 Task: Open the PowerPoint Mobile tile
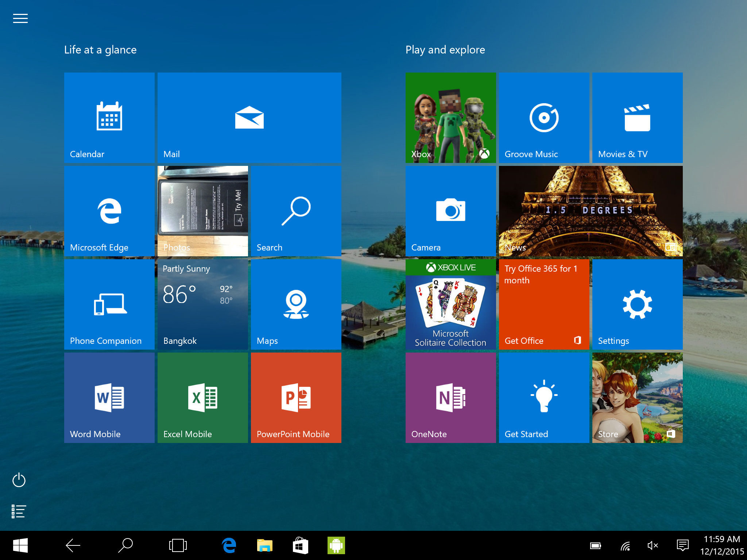[x=296, y=397]
